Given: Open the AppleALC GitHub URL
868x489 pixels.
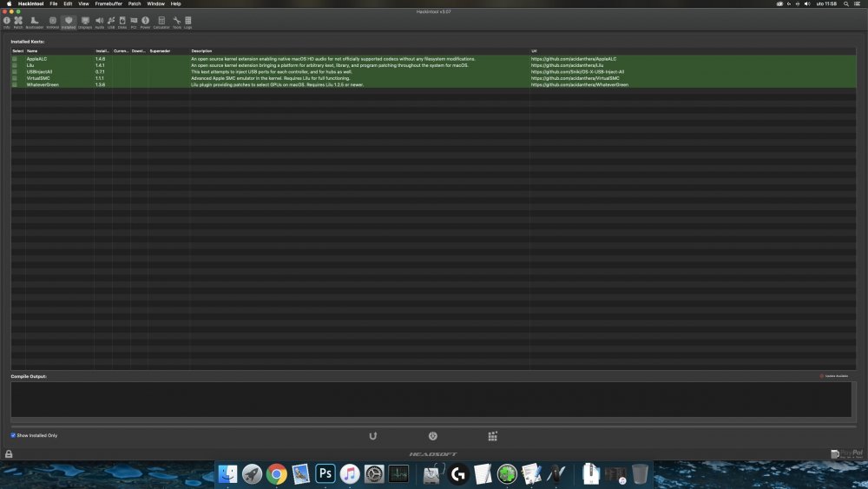Looking at the screenshot, I should [574, 59].
